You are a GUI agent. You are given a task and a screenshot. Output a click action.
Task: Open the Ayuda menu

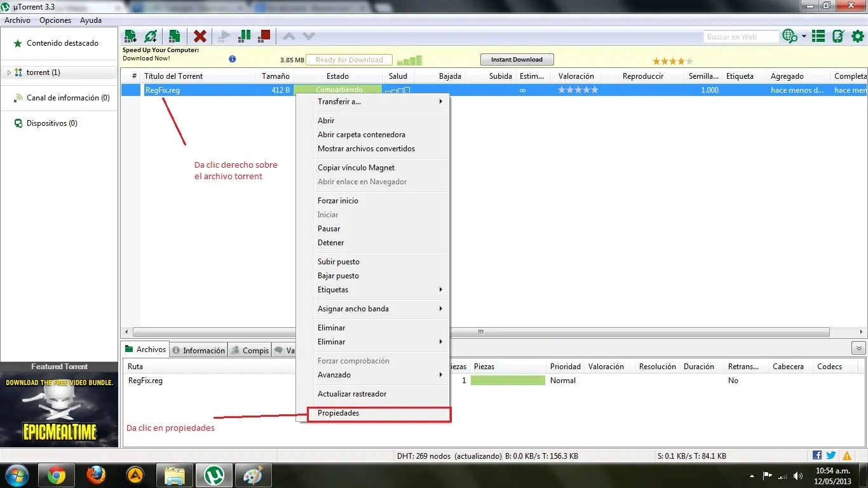pos(91,20)
